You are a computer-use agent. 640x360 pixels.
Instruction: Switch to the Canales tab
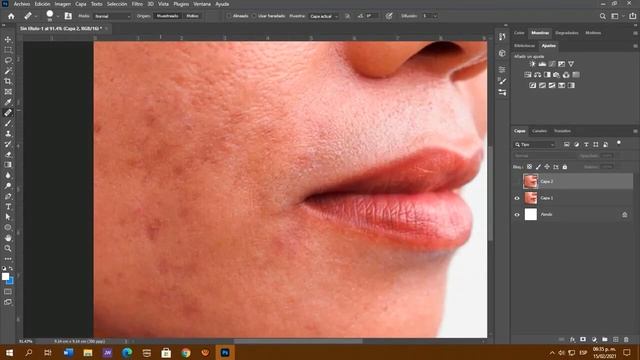(x=539, y=131)
